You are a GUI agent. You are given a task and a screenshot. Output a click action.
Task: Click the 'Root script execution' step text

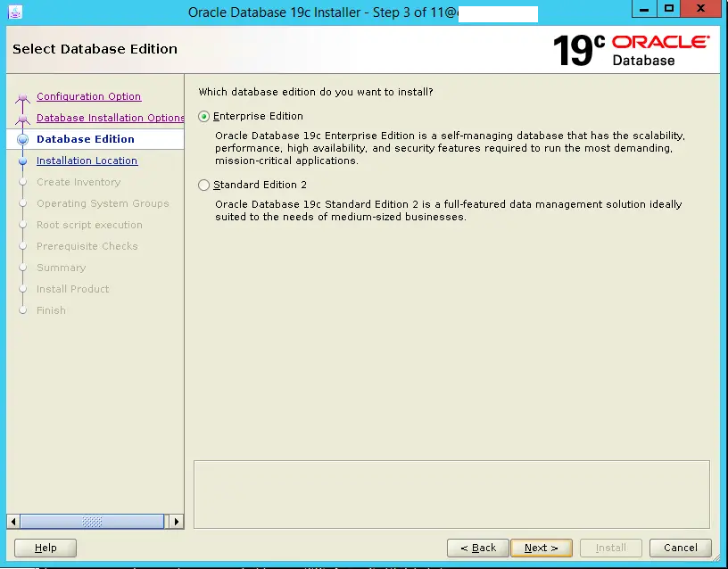tap(89, 225)
